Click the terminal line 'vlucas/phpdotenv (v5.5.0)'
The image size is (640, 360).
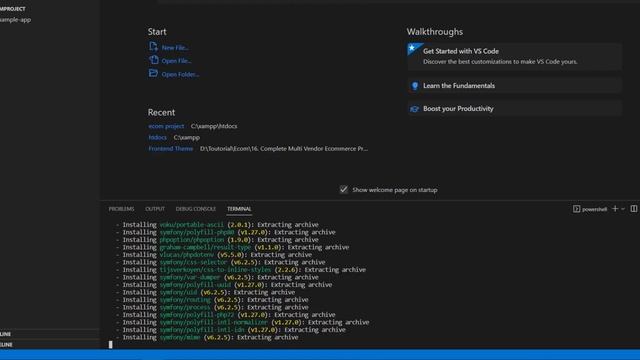tap(214, 255)
